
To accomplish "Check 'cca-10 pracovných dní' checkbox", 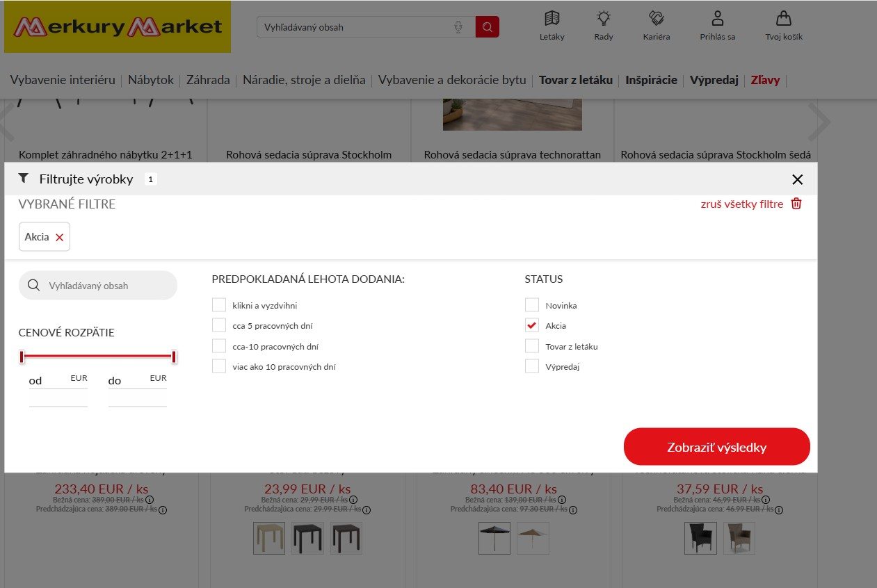I will [219, 346].
